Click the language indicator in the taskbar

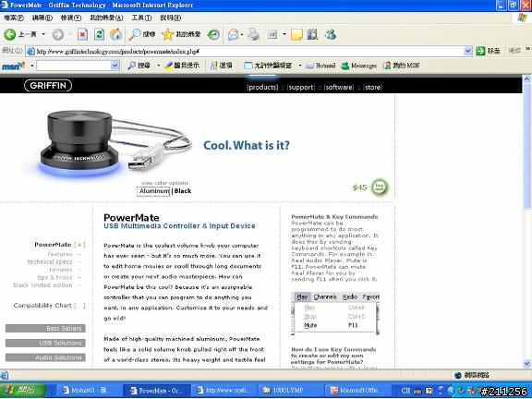(405, 391)
